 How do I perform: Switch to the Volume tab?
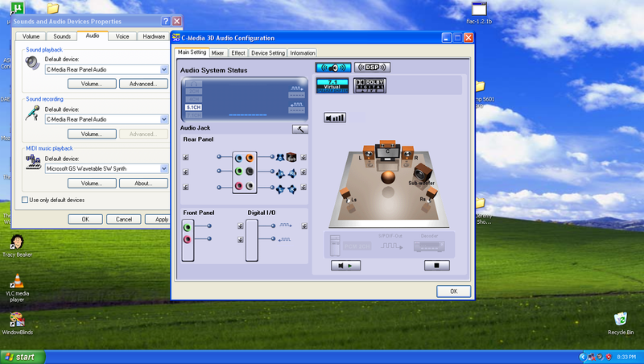click(31, 36)
